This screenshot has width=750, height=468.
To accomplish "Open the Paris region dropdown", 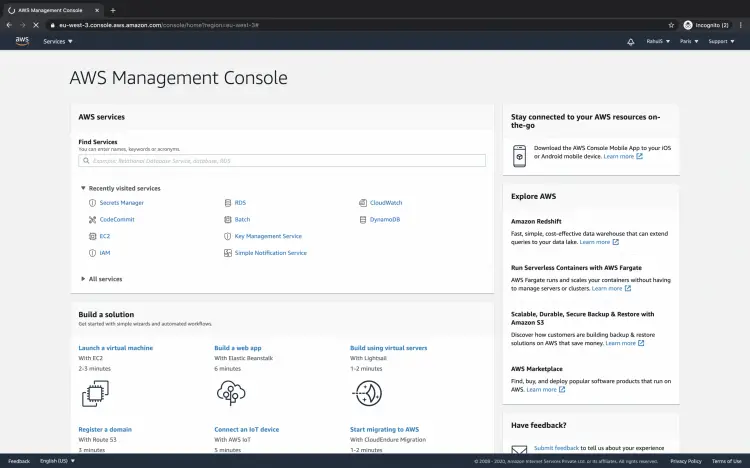I will [x=689, y=42].
